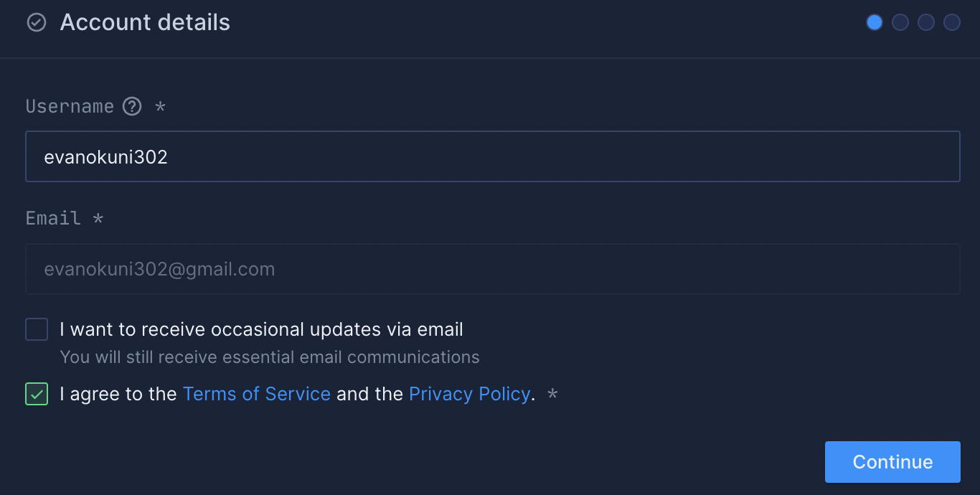Click the Account details heading
Image resolution: width=980 pixels, height=495 pixels.
pos(145,23)
